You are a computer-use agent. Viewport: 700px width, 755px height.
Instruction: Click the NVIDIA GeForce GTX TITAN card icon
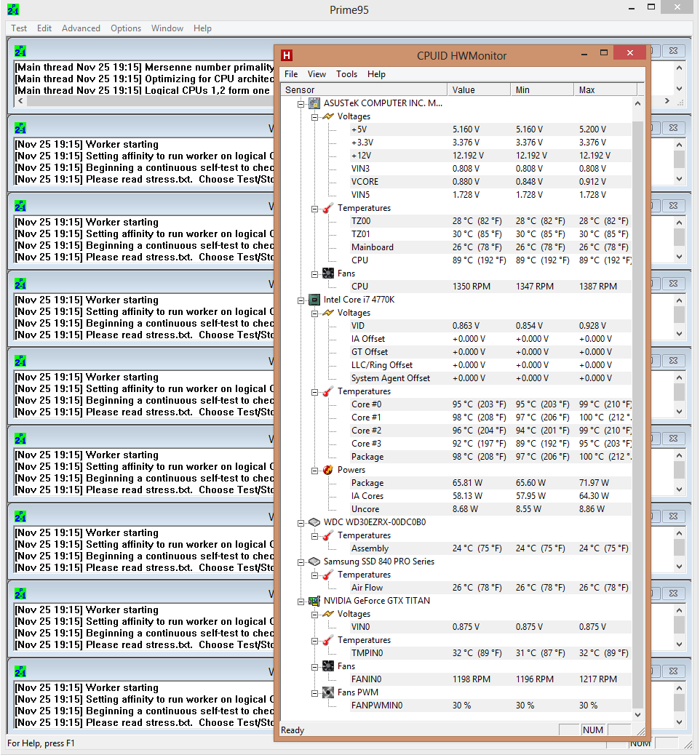tap(314, 601)
